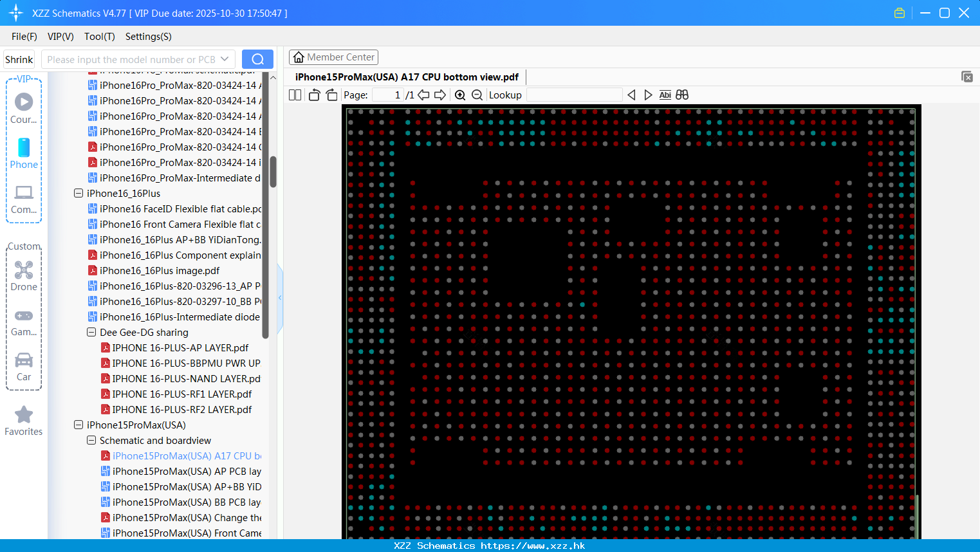Open iPhone16_16Plus image.pdf
980x552 pixels.
point(154,270)
